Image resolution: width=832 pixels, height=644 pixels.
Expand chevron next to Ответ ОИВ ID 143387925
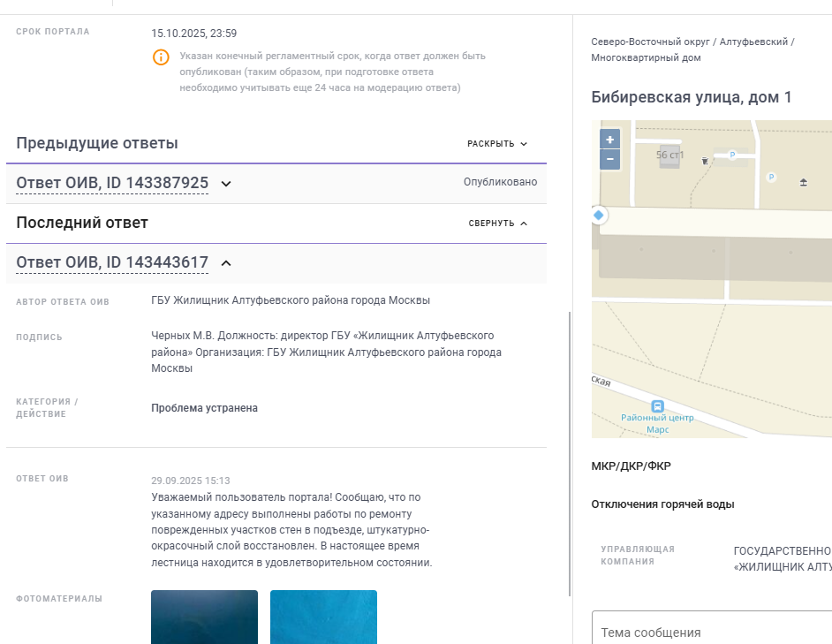click(226, 184)
